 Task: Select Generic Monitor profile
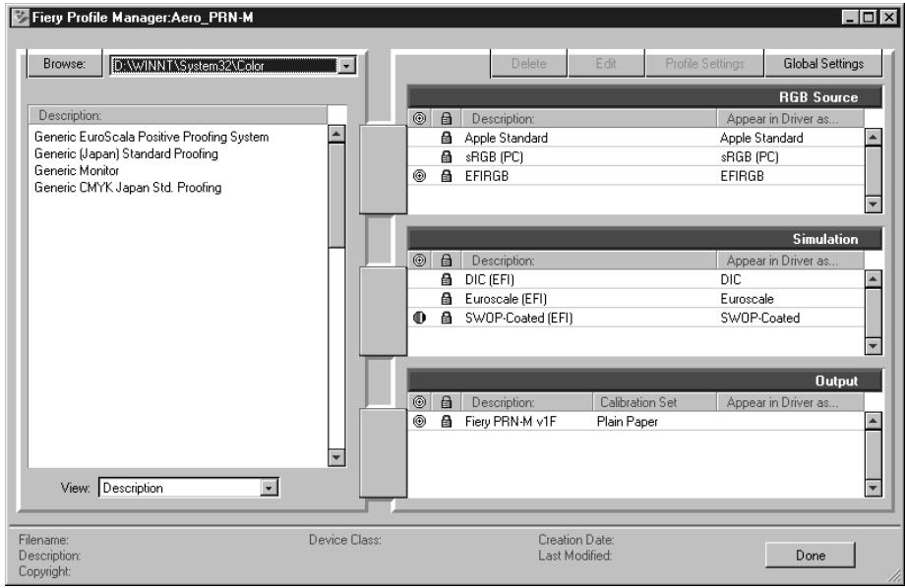point(77,170)
